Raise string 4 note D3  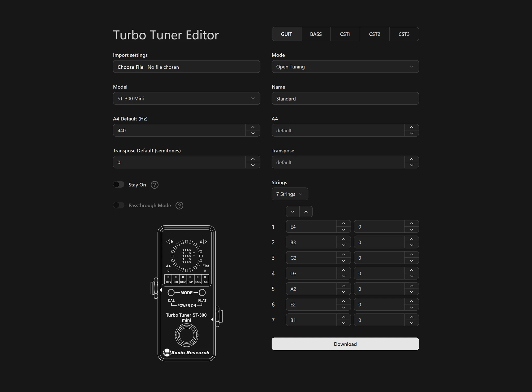[x=344, y=270]
